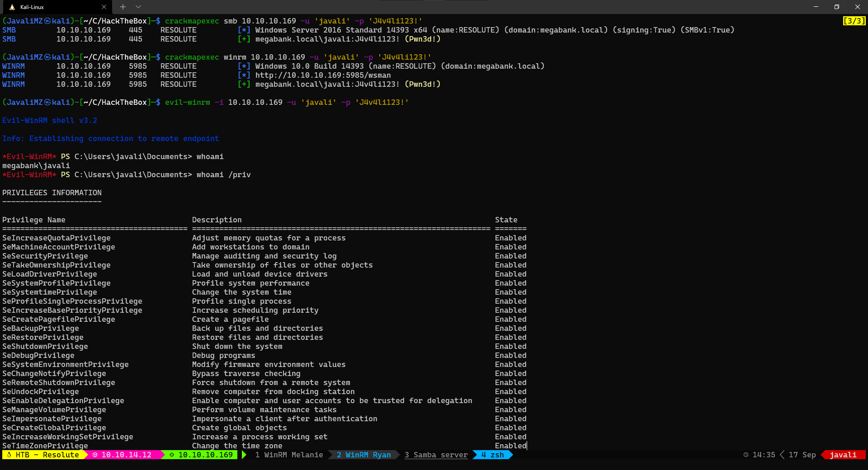
Task: Click the target IP 10.10.10.169 status segment
Action: (201, 455)
